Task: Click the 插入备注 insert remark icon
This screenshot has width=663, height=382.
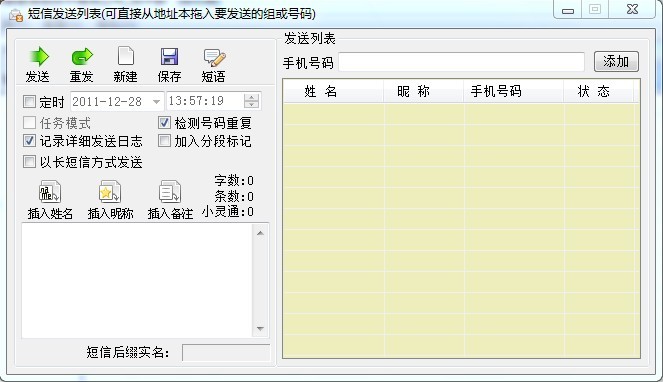Action: [170, 192]
